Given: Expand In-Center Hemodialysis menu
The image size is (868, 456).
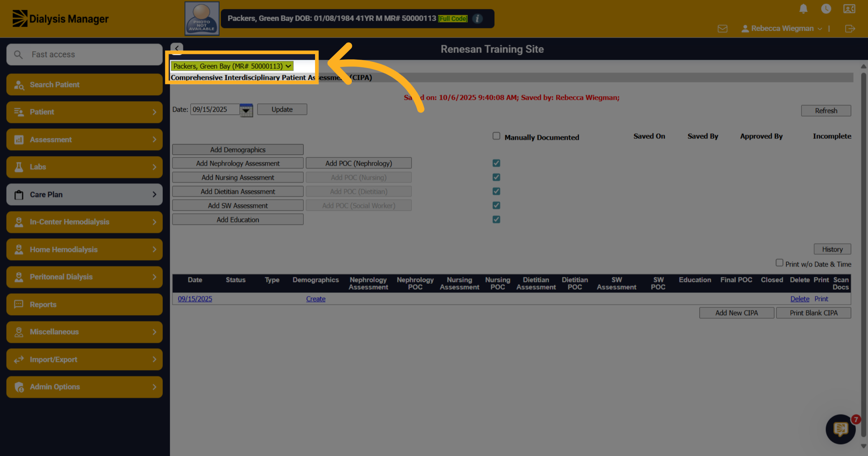Looking at the screenshot, I should pyautogui.click(x=84, y=222).
